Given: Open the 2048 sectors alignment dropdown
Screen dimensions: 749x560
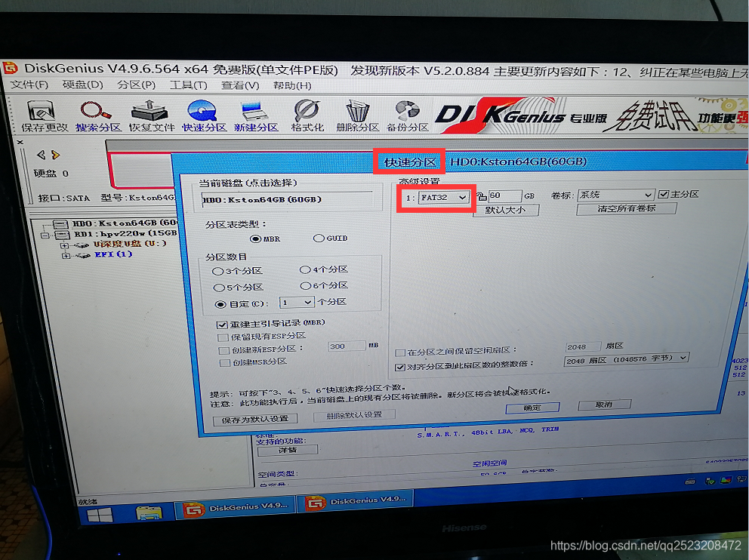Looking at the screenshot, I should tap(626, 359).
